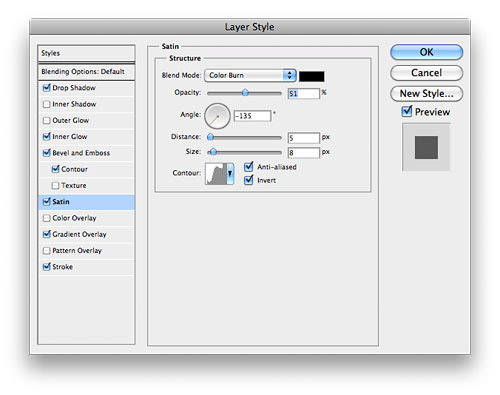This screenshot has width=500, height=395.
Task: Click the Distance slider handle
Action: pos(211,137)
